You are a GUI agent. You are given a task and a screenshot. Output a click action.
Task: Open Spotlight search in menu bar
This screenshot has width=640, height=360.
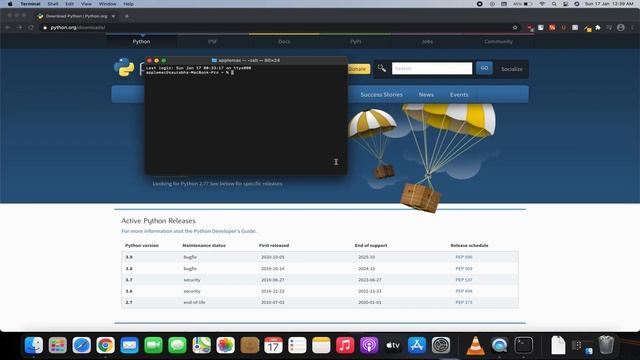554,4
